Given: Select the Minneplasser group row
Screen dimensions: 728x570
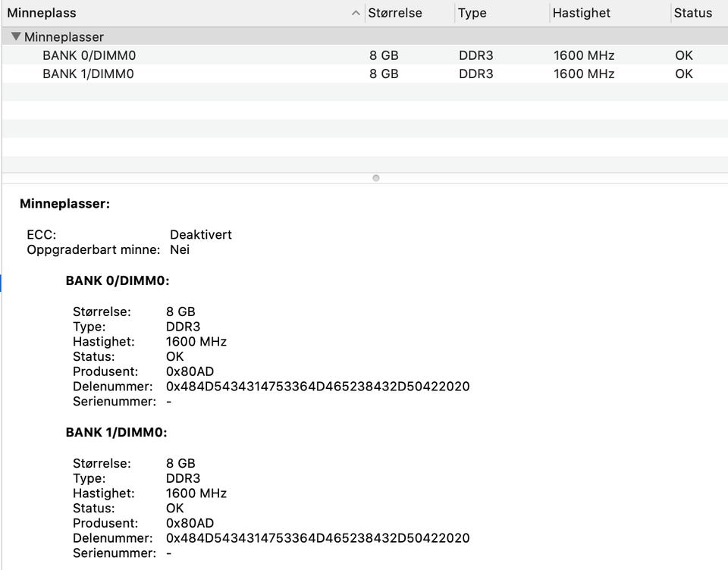Looking at the screenshot, I should [x=365, y=36].
